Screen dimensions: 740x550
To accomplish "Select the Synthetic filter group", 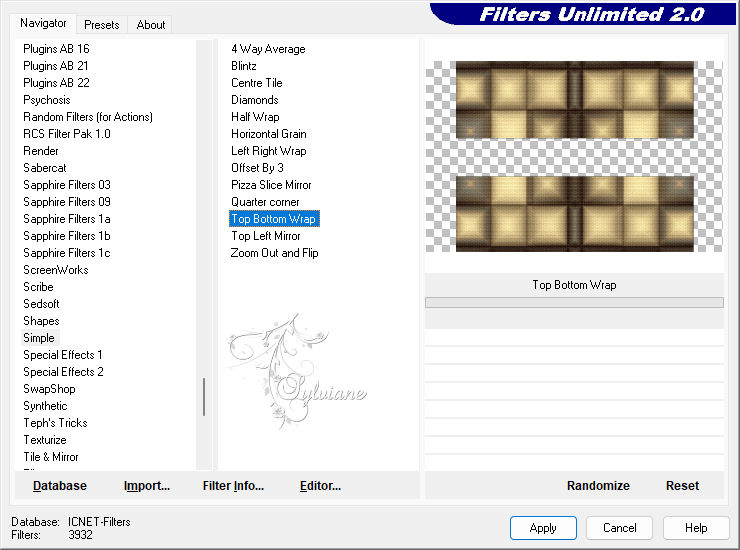I will pyautogui.click(x=45, y=406).
